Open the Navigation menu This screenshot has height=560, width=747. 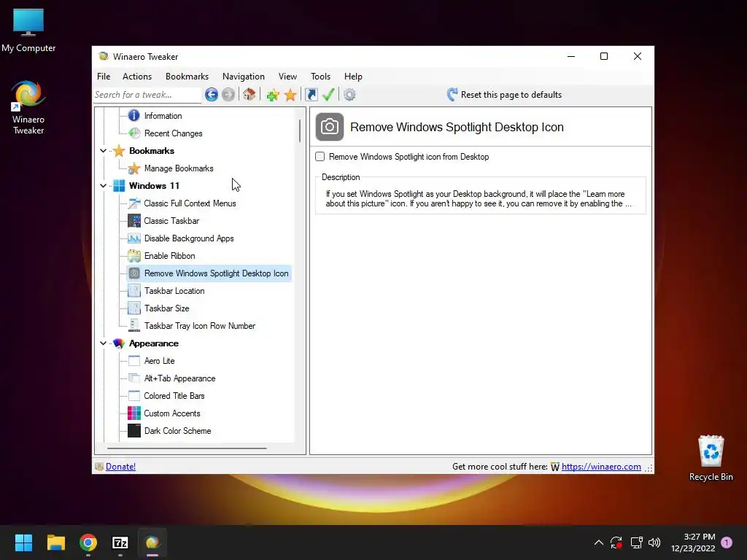(x=244, y=76)
